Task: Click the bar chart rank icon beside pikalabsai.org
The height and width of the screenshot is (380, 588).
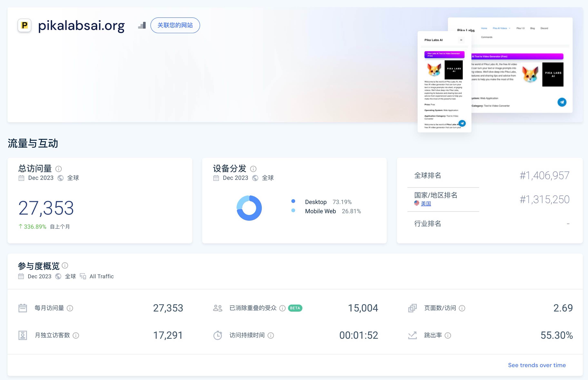Action: pos(142,25)
